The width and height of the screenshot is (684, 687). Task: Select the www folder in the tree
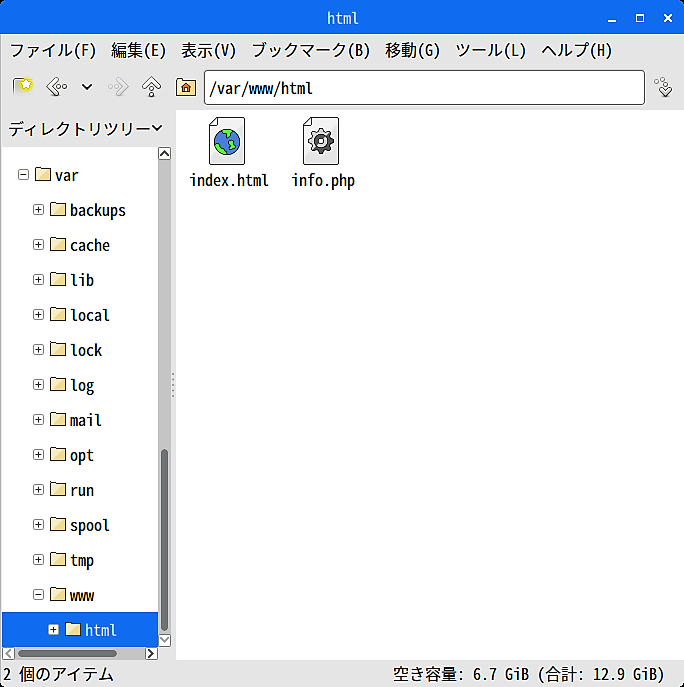72,595
